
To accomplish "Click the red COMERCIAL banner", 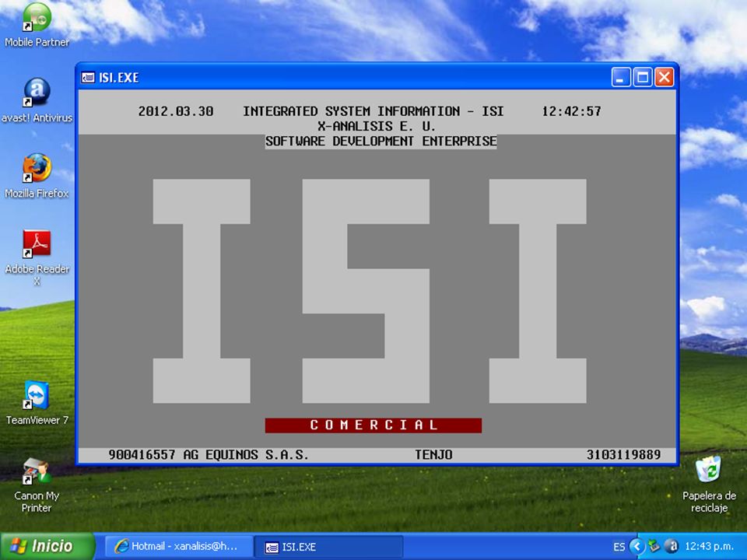I will tap(373, 425).
